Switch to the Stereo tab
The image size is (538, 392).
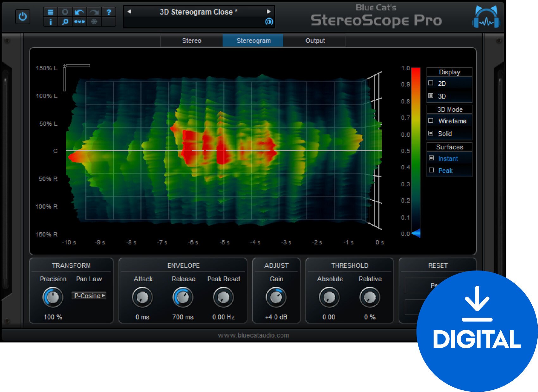click(x=191, y=40)
